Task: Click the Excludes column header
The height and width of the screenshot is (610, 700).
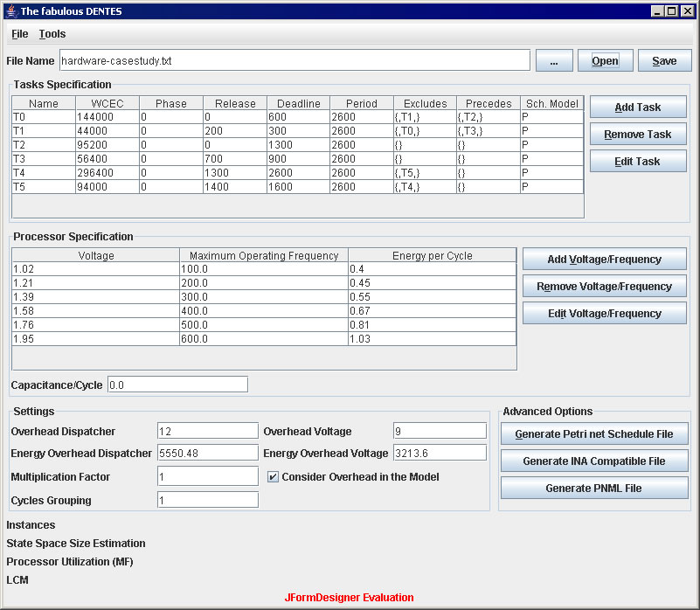Action: click(x=425, y=103)
